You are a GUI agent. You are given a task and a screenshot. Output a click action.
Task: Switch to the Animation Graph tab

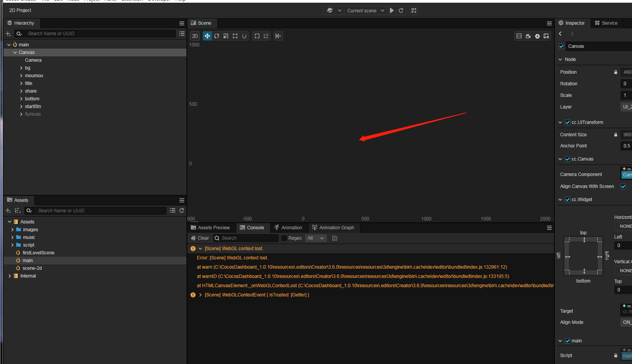(333, 228)
